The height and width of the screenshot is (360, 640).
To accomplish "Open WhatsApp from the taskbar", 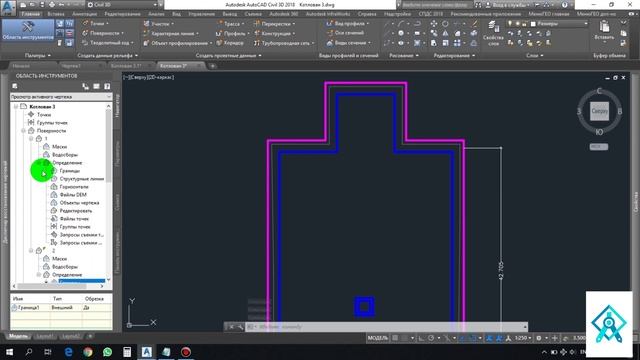I will coord(107,352).
